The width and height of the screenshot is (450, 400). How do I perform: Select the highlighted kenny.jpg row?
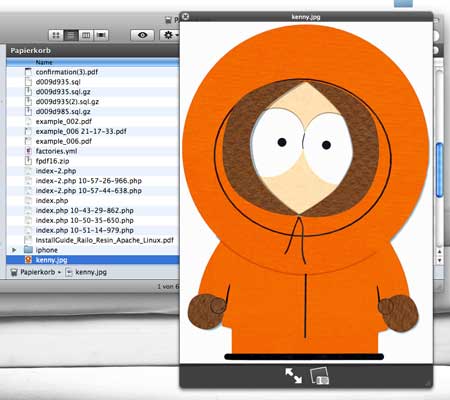93,260
